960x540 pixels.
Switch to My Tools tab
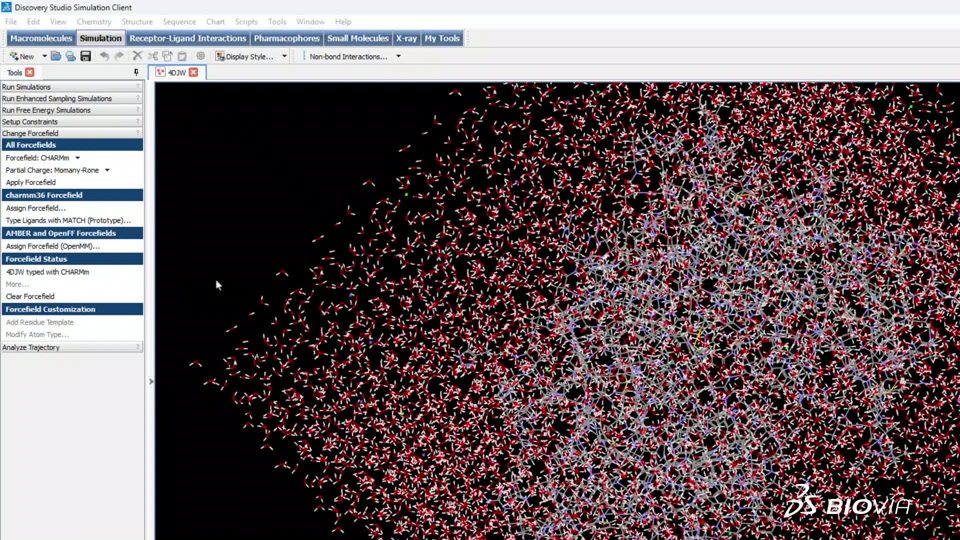tap(441, 38)
